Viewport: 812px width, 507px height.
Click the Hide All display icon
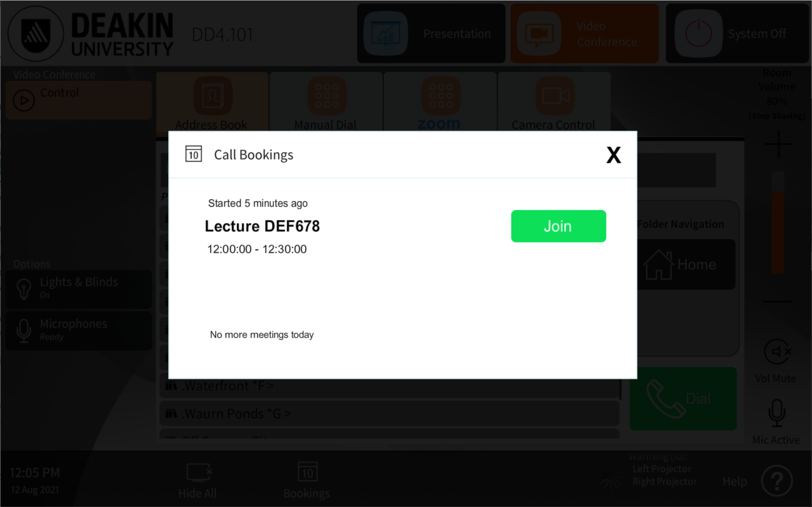tap(199, 472)
